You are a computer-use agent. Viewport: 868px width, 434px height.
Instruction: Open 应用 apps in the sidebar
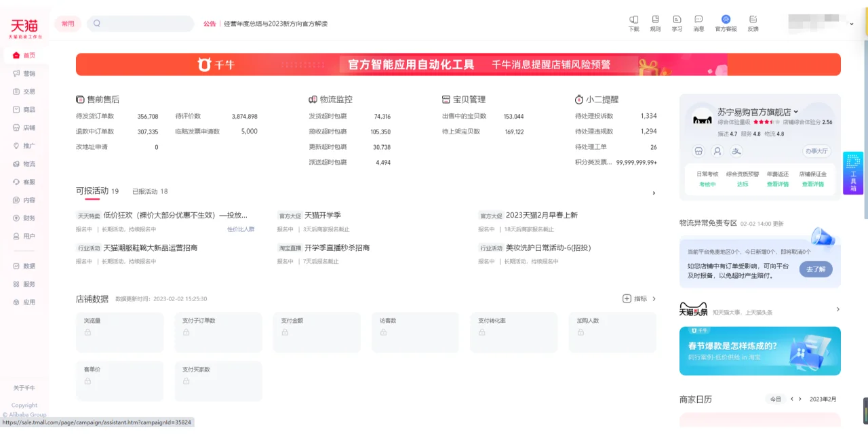pos(24,302)
